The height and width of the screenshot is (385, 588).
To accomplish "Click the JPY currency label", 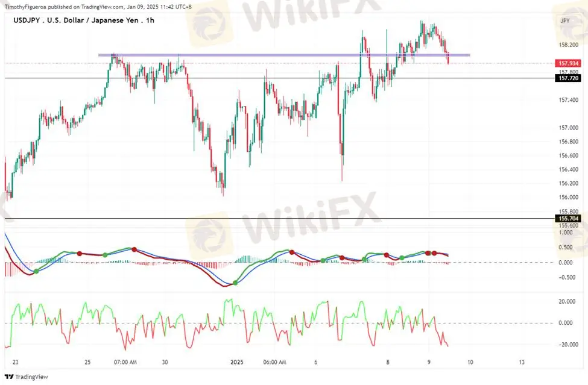I will tap(564, 20).
